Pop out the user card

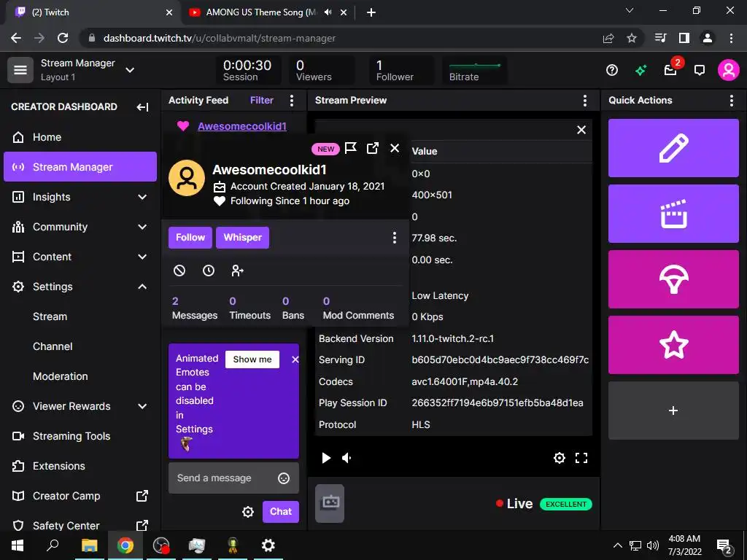point(373,148)
